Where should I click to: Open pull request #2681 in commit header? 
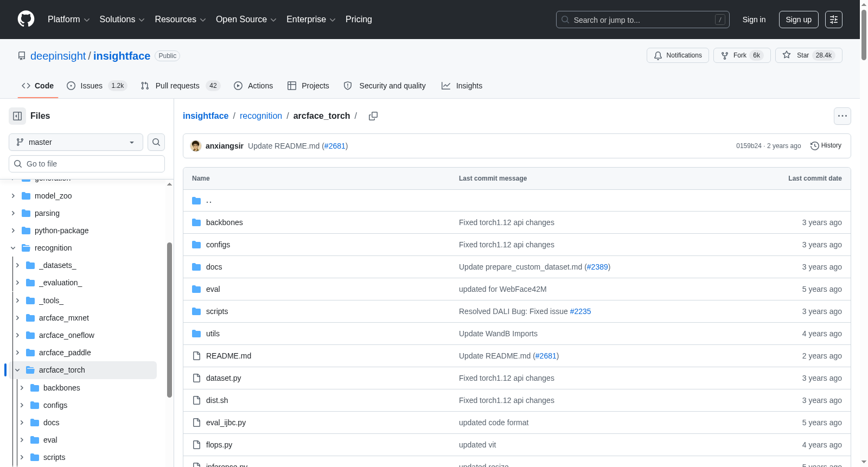(335, 146)
